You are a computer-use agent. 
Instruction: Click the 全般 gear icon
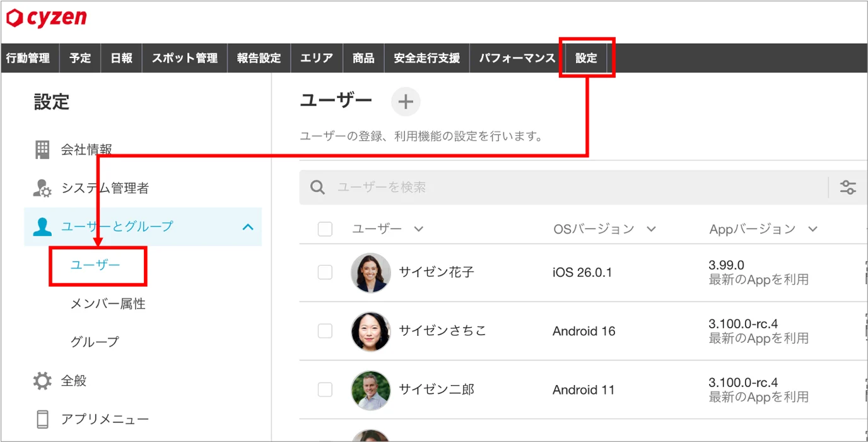click(42, 381)
